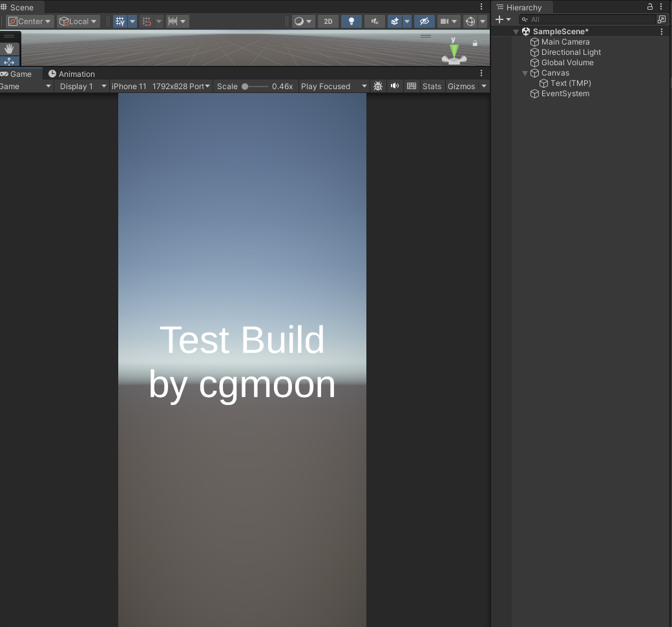672x627 pixels.
Task: Open the Game view mode dropdown
Action: (26, 87)
